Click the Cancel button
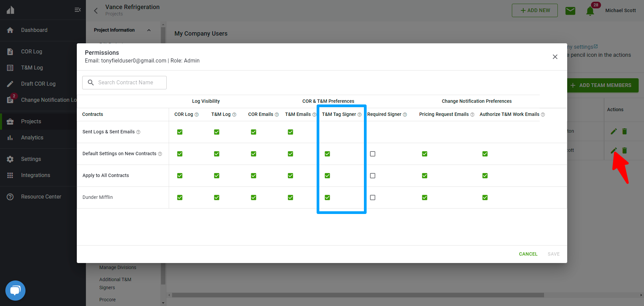Image resolution: width=644 pixels, height=306 pixels. (x=528, y=254)
